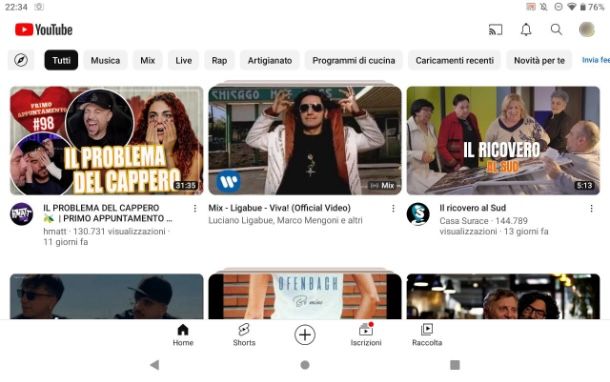
Task: Tap title Il ricovero al Sud
Action: 472,208
